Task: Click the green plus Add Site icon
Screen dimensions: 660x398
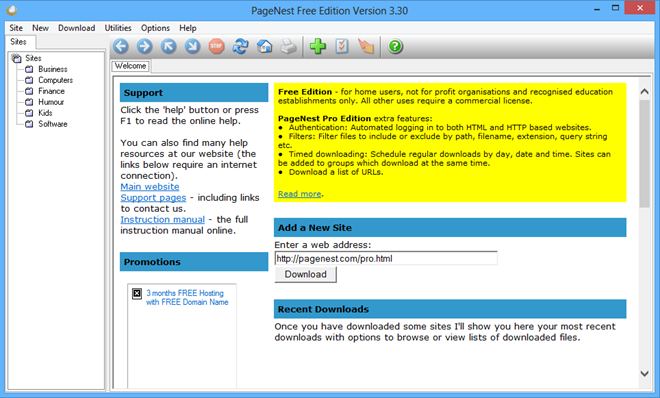Action: (318, 46)
